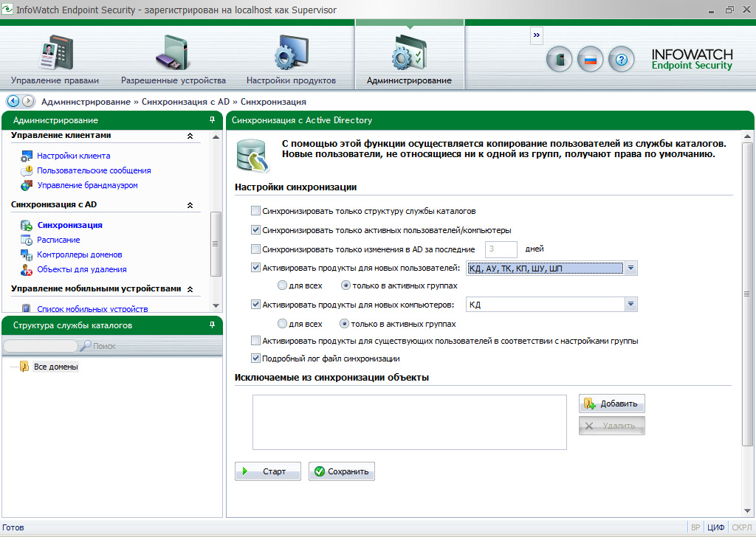This screenshot has width=756, height=537.
Task: Open Пользовательские сообщения link
Action: (x=94, y=170)
